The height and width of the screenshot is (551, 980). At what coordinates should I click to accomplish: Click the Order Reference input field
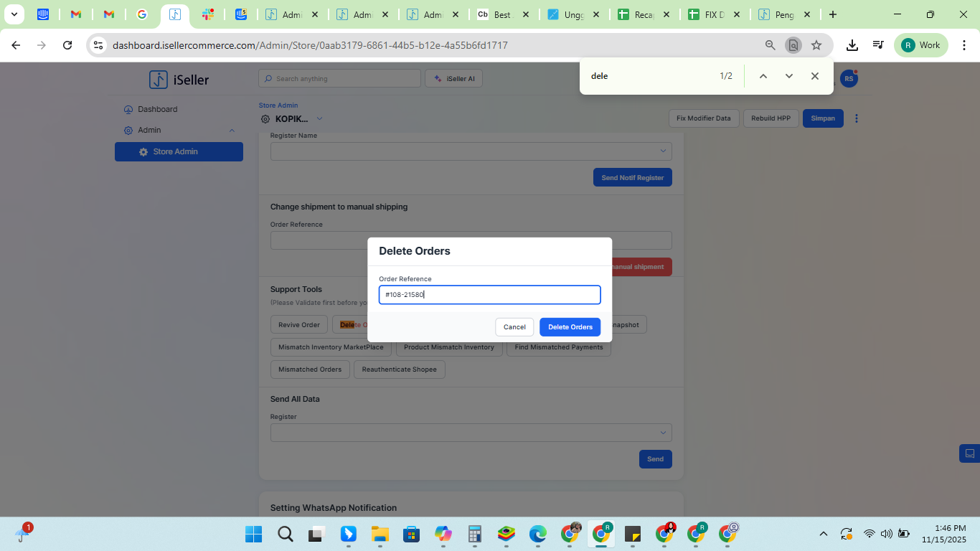tap(489, 295)
